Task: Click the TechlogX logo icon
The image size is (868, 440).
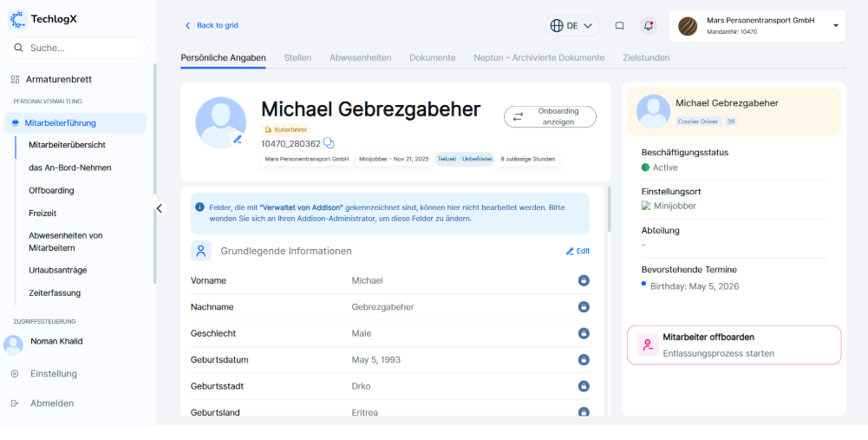Action: pyautogui.click(x=17, y=18)
